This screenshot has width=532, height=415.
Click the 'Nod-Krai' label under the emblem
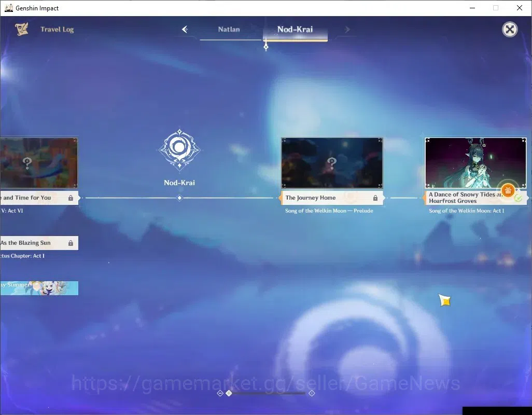pyautogui.click(x=179, y=183)
